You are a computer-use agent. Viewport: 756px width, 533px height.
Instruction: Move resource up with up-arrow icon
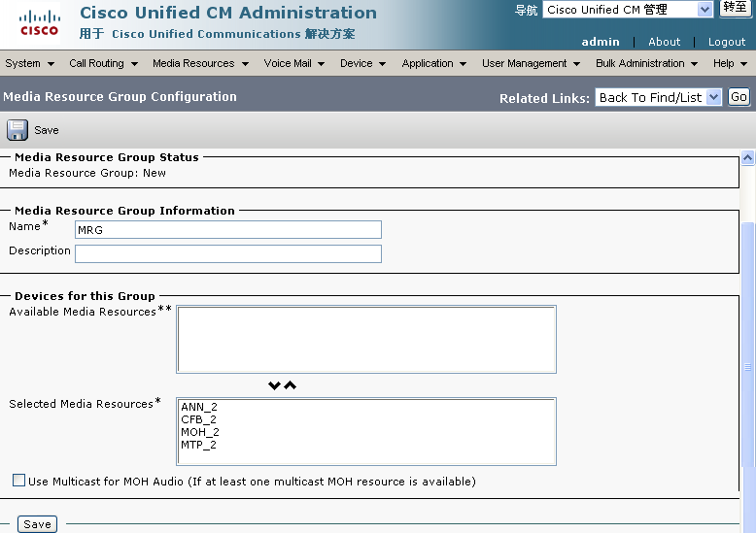tap(290, 385)
